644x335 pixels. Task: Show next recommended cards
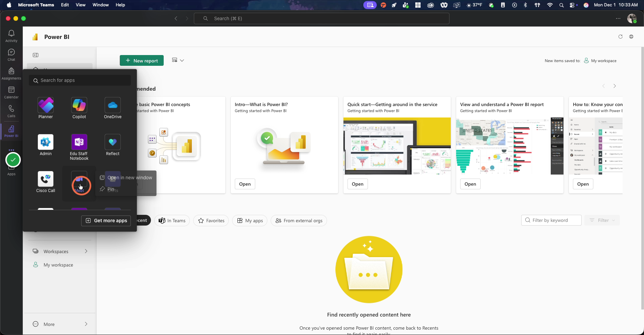click(614, 86)
